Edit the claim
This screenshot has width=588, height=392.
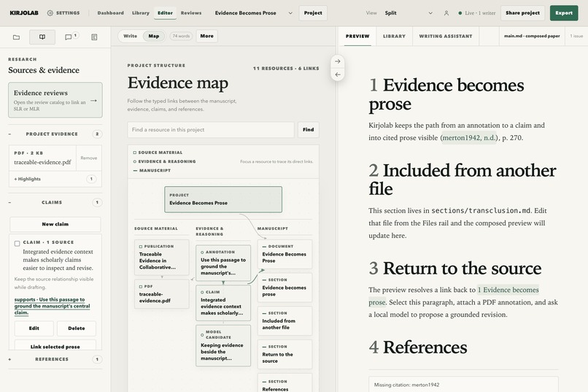34,328
